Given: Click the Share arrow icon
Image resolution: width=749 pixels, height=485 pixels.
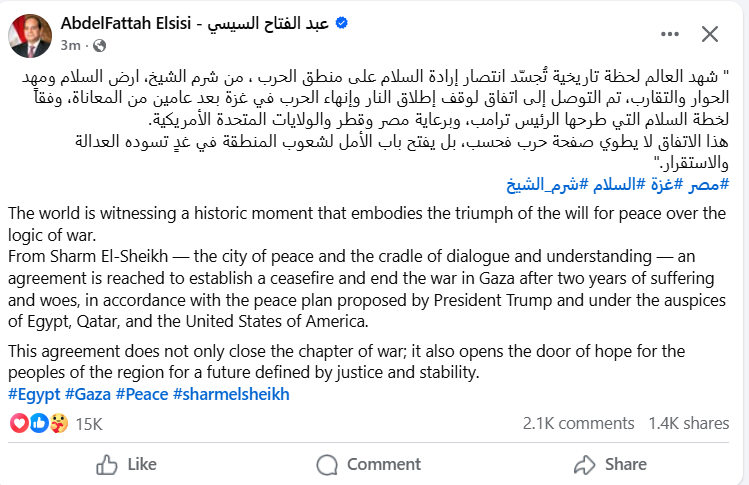Looking at the screenshot, I should 585,464.
